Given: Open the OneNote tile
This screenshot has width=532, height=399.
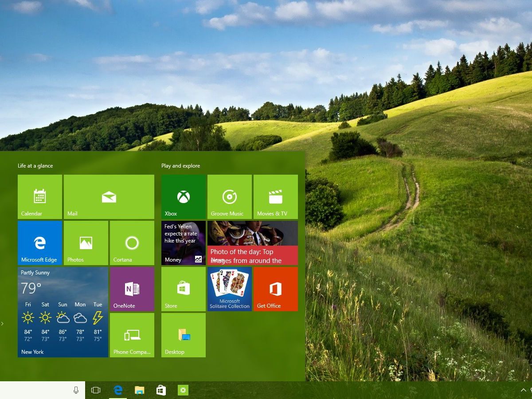Looking at the screenshot, I should coord(132,289).
